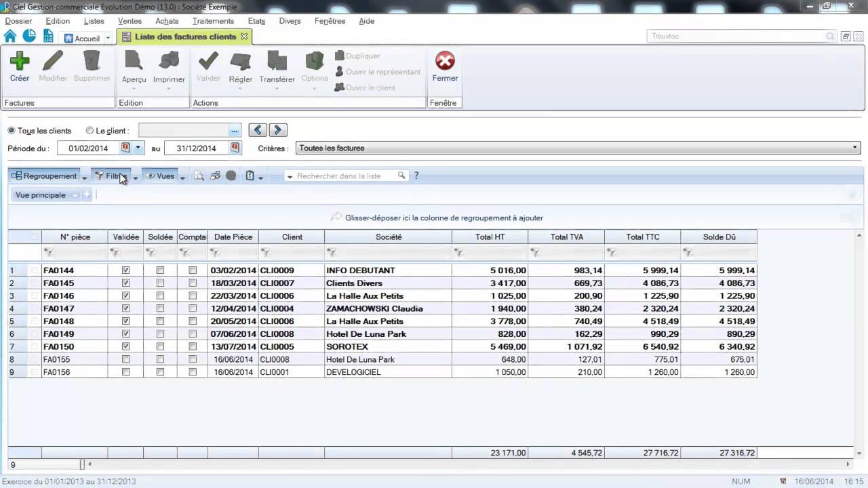
Task: Click the pie chart icon in top toolbar
Action: point(29,36)
